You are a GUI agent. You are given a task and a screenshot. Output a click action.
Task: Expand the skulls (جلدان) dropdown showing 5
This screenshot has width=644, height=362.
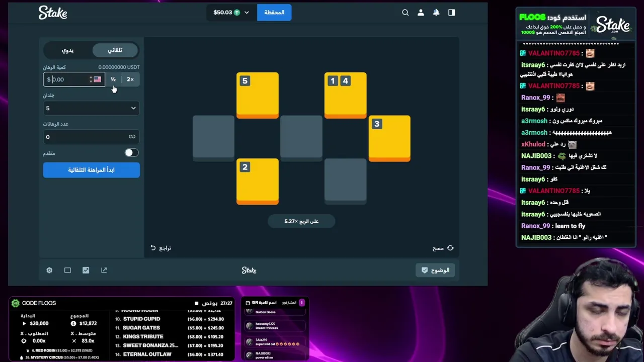(x=91, y=108)
